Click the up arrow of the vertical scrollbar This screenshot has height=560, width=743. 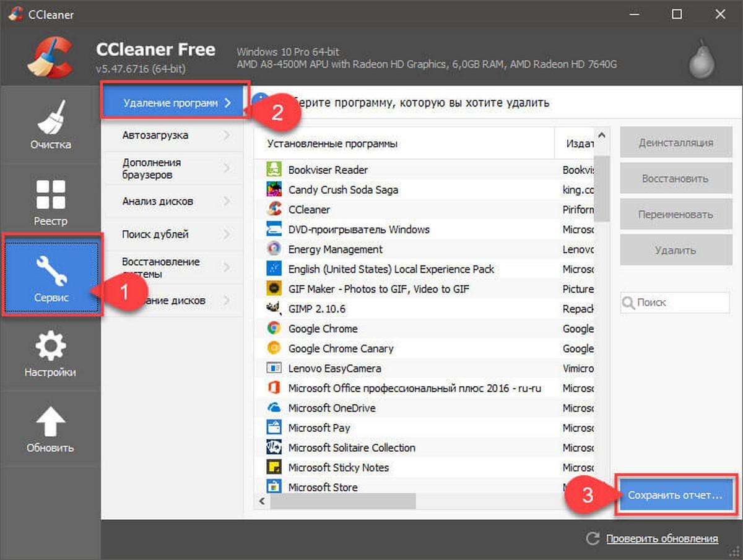click(602, 136)
